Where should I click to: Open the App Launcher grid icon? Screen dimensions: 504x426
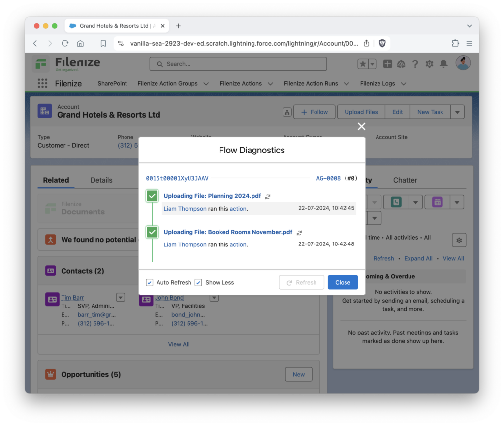pos(43,83)
